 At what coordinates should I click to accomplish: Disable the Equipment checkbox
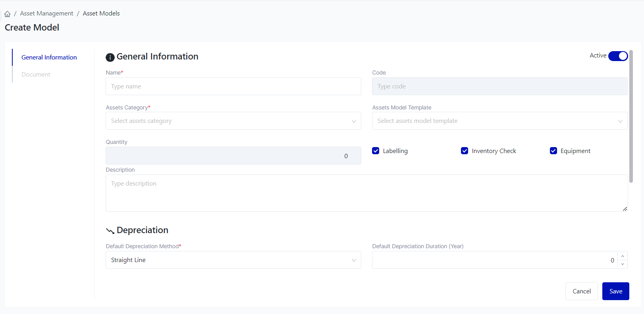click(553, 151)
